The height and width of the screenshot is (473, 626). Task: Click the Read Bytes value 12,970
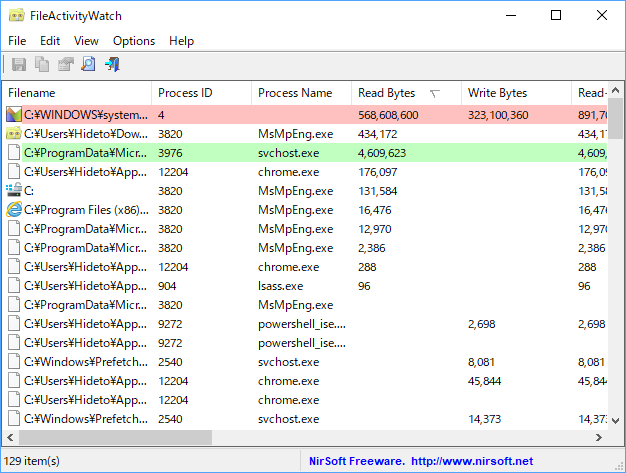pyautogui.click(x=374, y=229)
